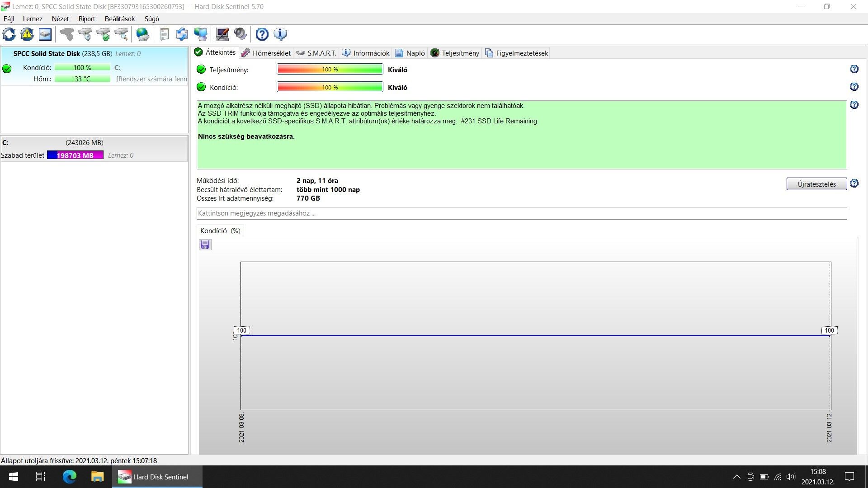868x488 pixels.
Task: Show hidden system tray icons chevron
Action: (736, 477)
